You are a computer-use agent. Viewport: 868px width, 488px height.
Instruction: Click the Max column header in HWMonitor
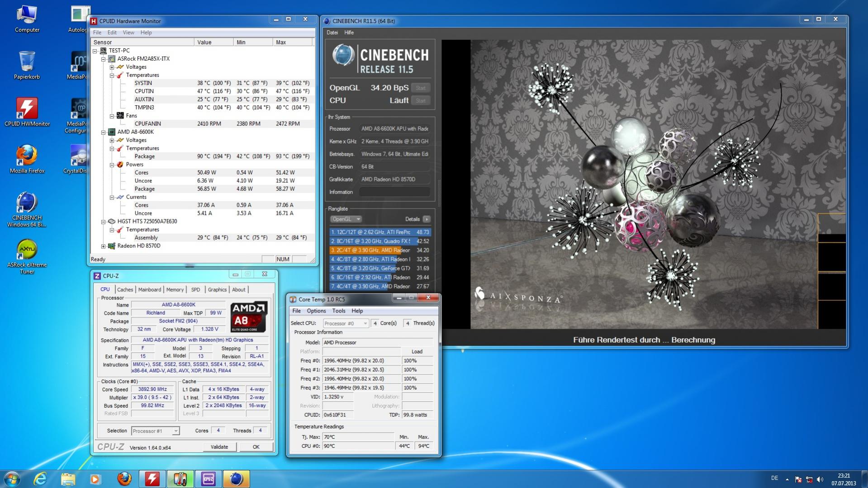tap(293, 43)
